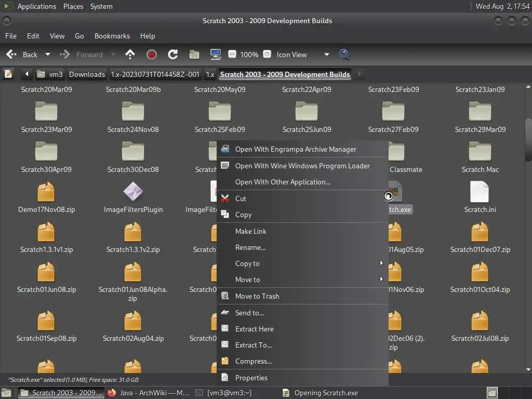Open the View menu
Screen dimensions: 532x399
coord(57,36)
